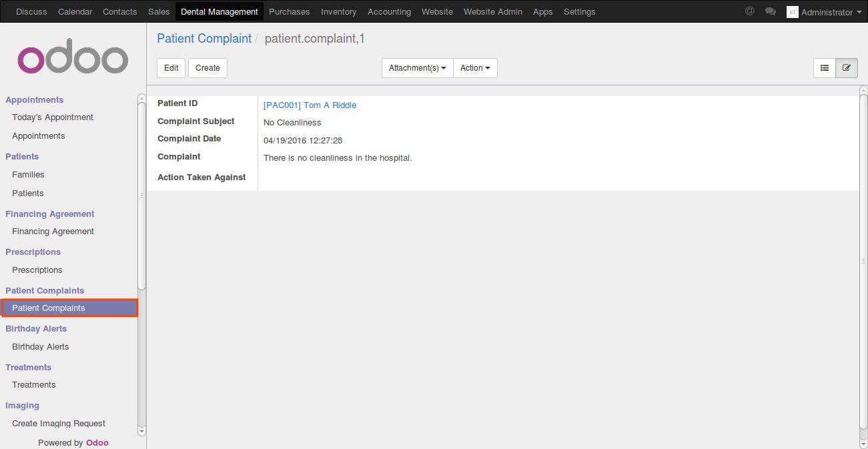This screenshot has height=449, width=868.
Task: Open Birthday Alerts sidebar item
Action: pos(41,347)
